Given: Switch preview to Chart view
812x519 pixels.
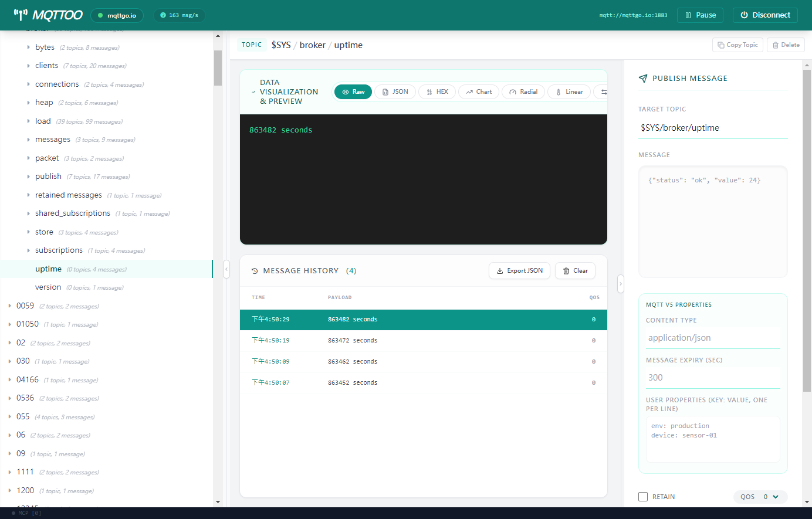Looking at the screenshot, I should [x=479, y=92].
